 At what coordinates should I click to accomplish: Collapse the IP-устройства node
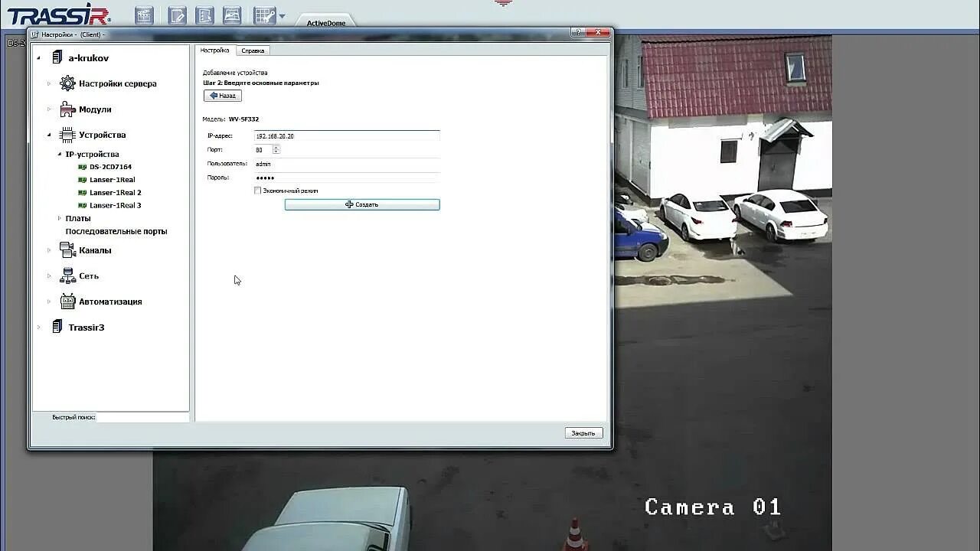point(59,154)
